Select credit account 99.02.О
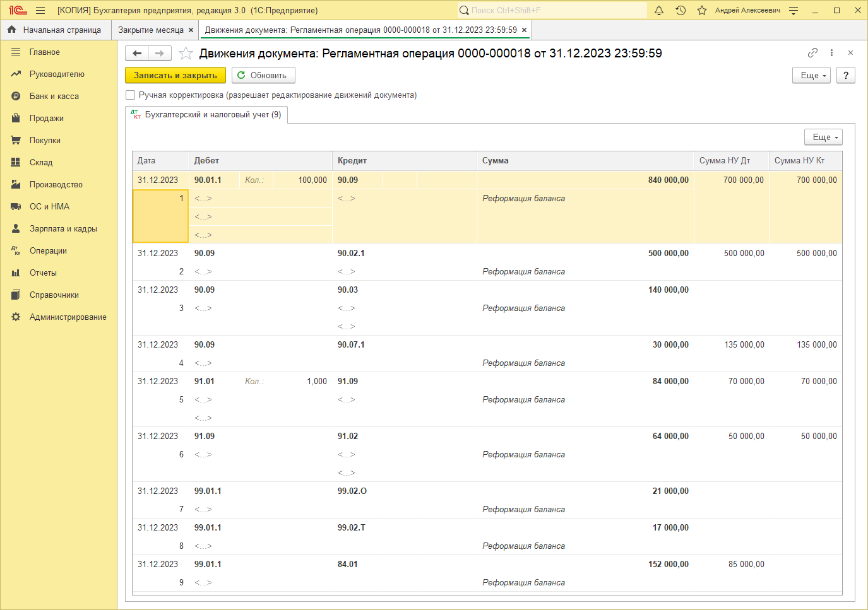 [x=352, y=491]
